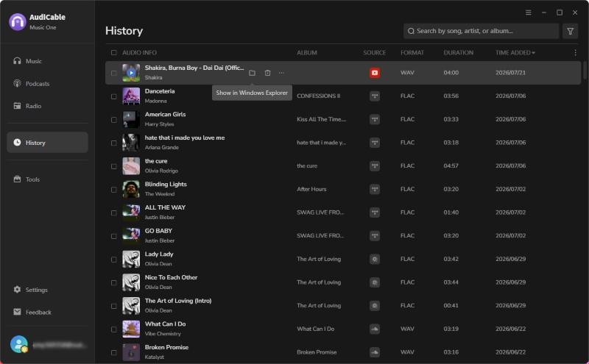Click the Danceteria song title
The height and width of the screenshot is (364, 589).
[x=160, y=91]
